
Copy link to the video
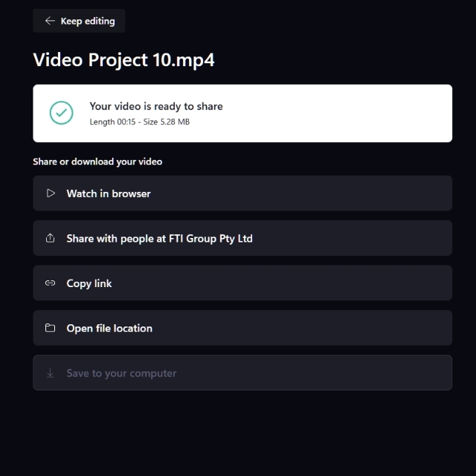click(x=242, y=283)
